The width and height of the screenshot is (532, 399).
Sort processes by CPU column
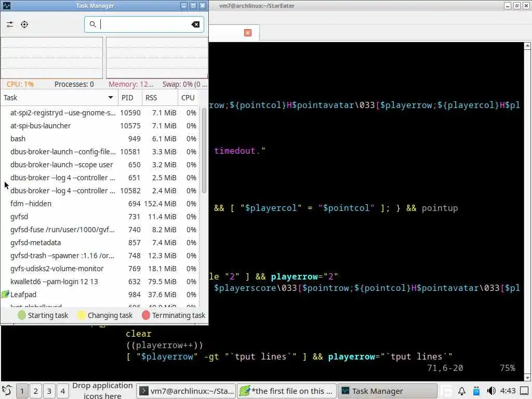click(x=189, y=98)
